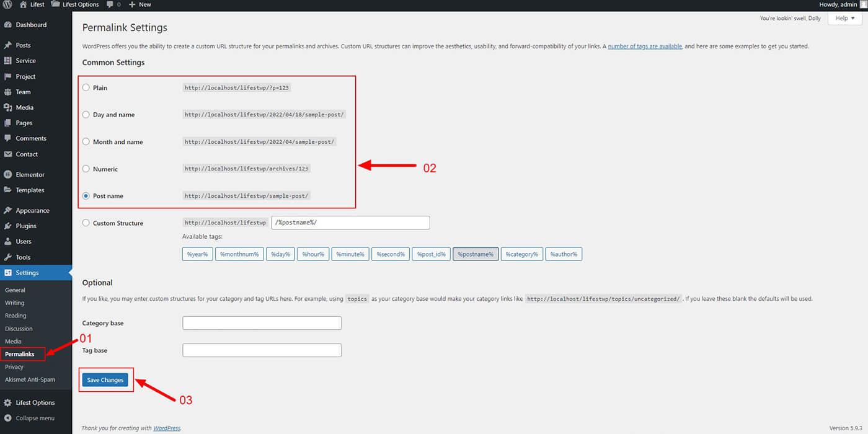Click the Elementor sidebar icon
868x434 pixels.
[7, 174]
